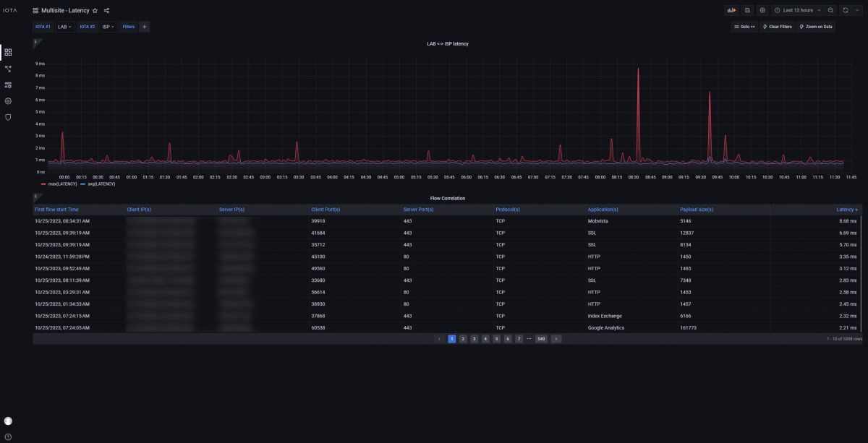The image size is (868, 443).
Task: Go to page 3 of the table
Action: point(474,338)
